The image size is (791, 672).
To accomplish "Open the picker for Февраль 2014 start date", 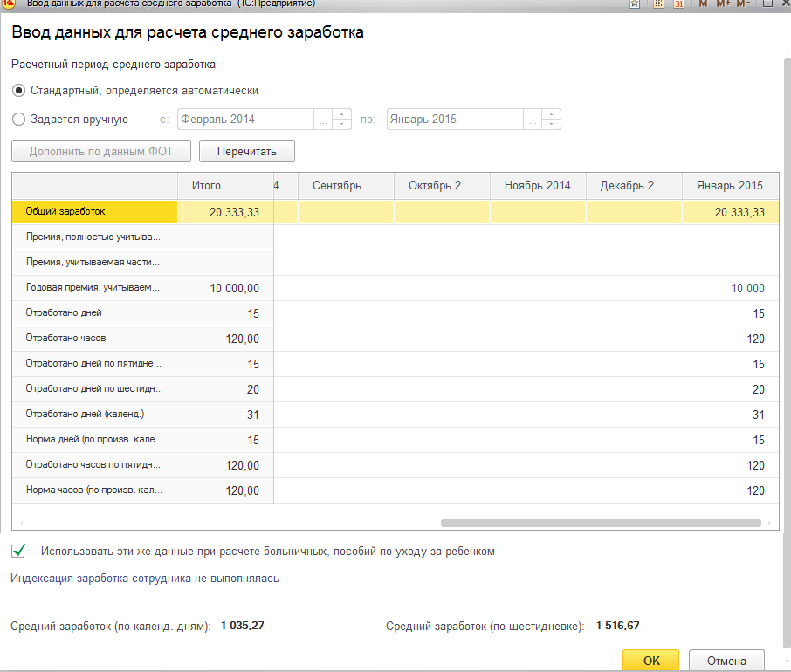I will point(323,120).
